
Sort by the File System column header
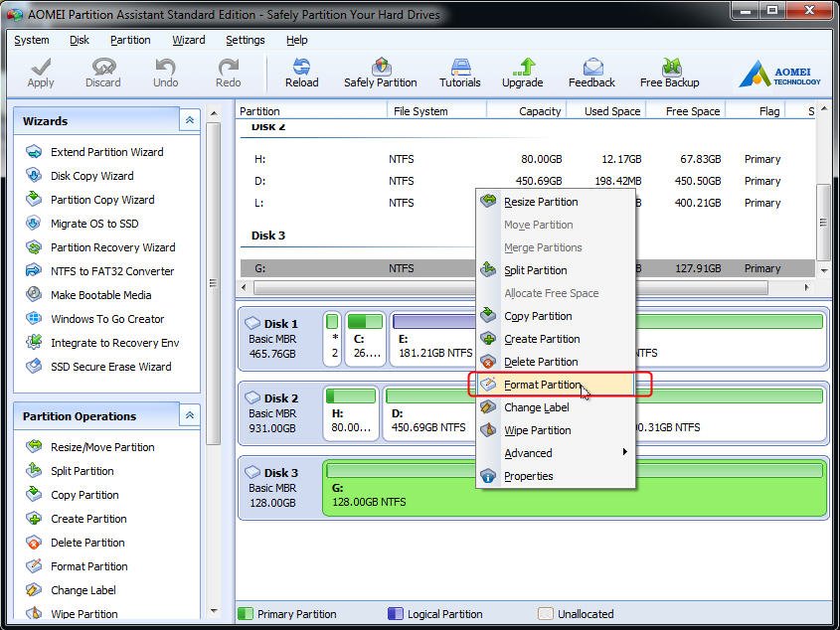point(436,111)
